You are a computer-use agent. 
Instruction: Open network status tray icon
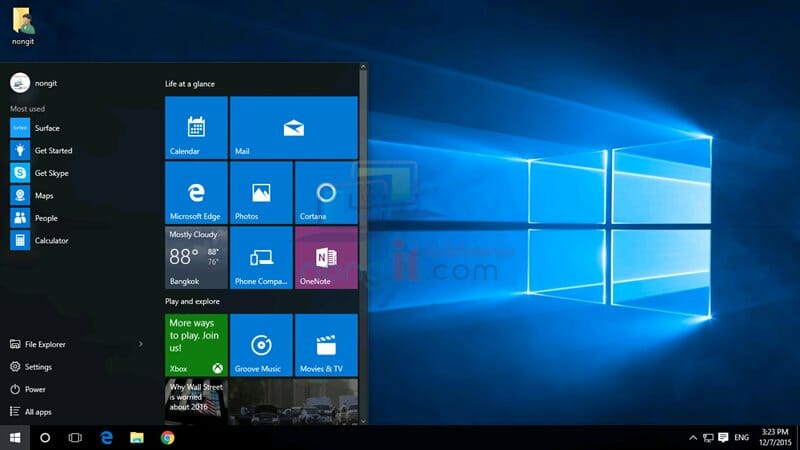tap(708, 438)
